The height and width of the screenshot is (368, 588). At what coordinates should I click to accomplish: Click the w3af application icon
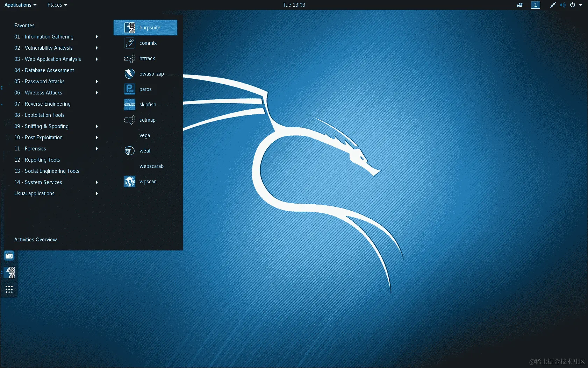pyautogui.click(x=130, y=151)
